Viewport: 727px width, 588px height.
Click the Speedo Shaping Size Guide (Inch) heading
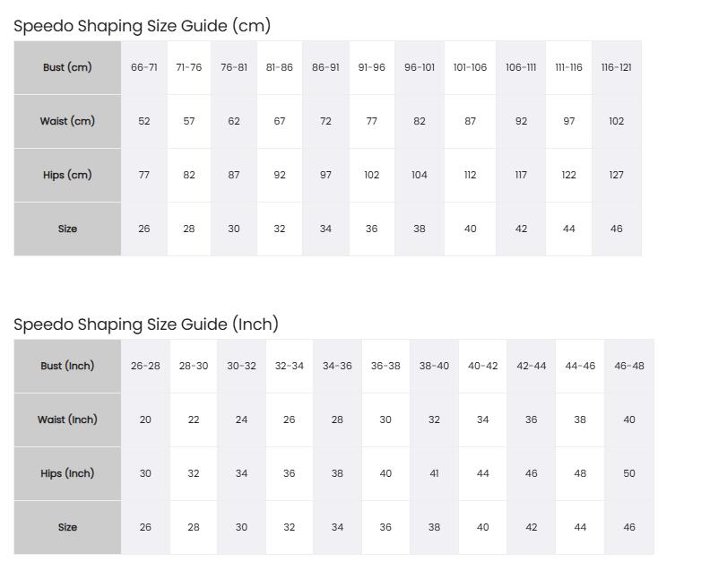(x=146, y=324)
